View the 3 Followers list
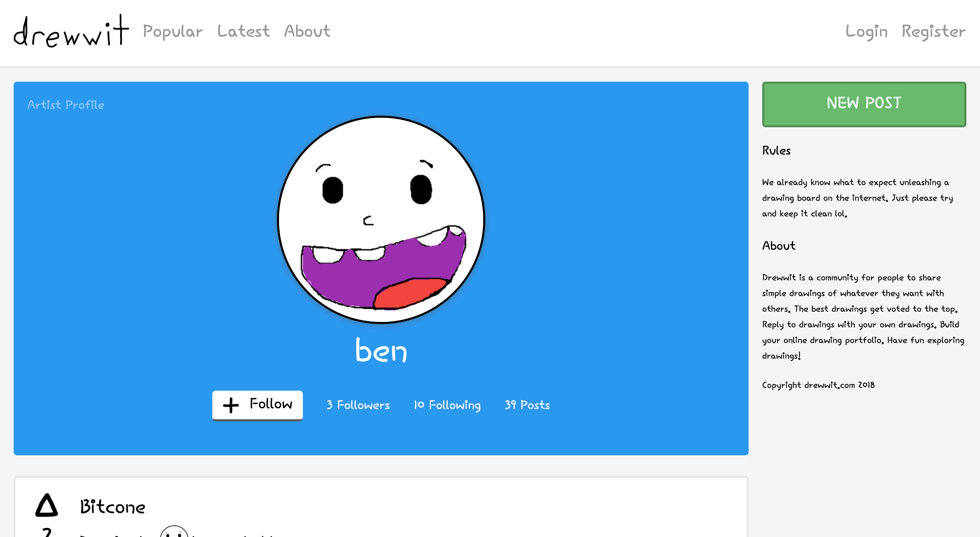980x537 pixels. tap(358, 405)
